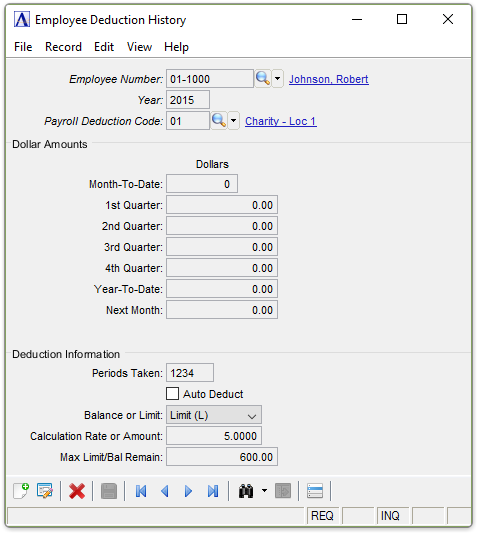Expand the Balance or Limit dropdown
The image size is (481, 536).
click(214, 415)
